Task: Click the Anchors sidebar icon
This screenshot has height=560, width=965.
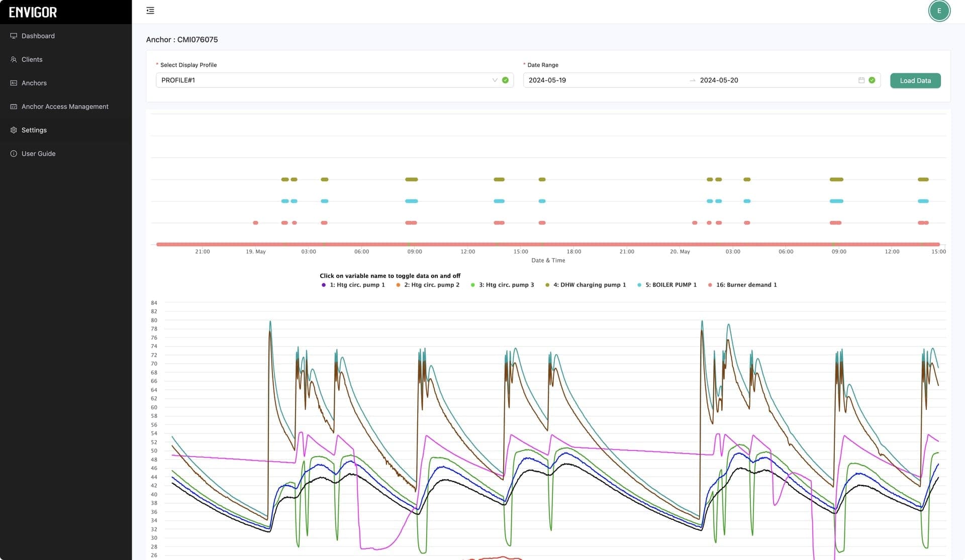Action: [x=14, y=83]
